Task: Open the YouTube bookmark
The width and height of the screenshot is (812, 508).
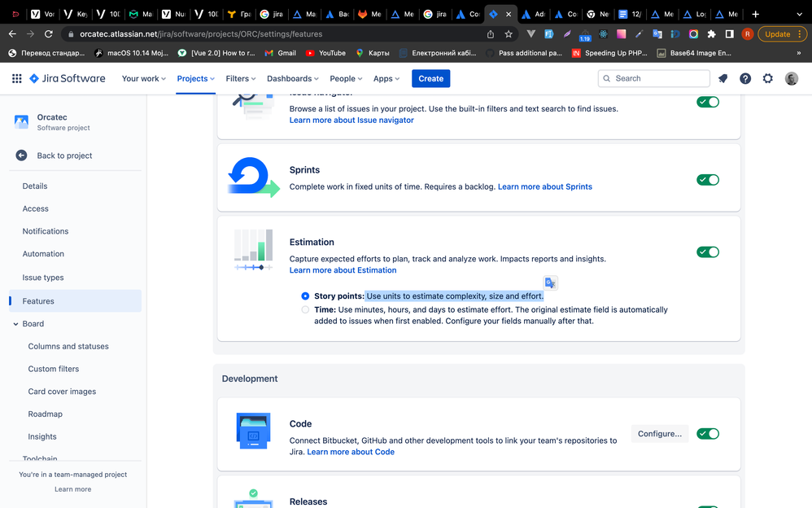Action: point(325,53)
